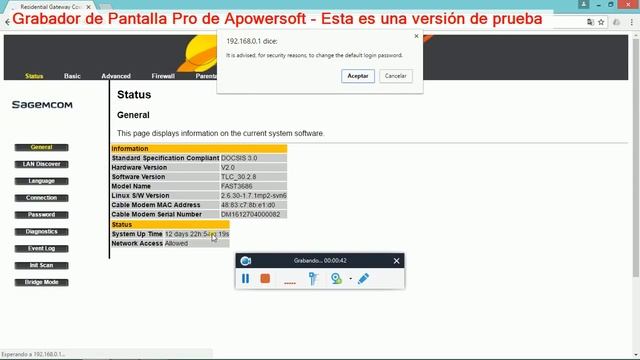Minimize the browser window

coord(598,4)
